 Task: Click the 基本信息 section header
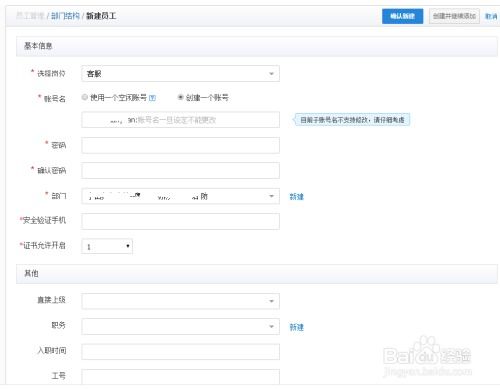click(257, 46)
